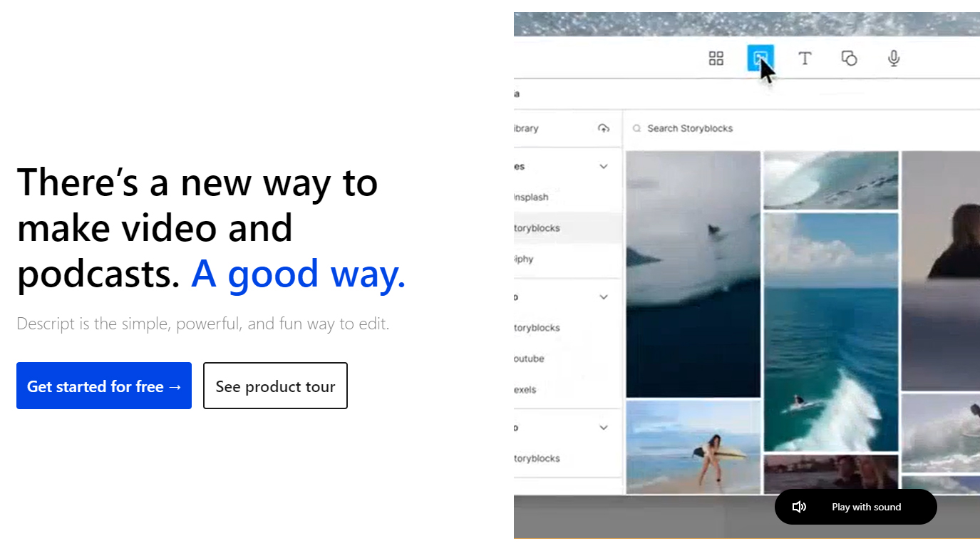
Task: Pick the woman carrying surfboard on beach thumbnail
Action: click(x=693, y=446)
